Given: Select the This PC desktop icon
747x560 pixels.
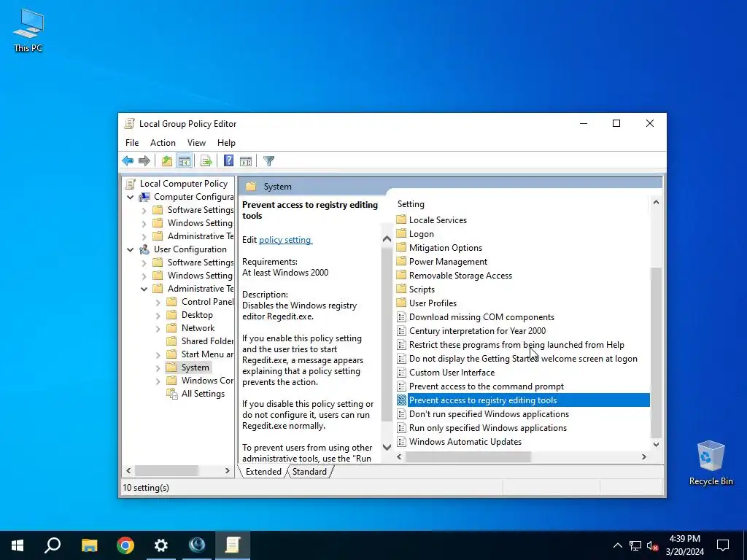Looking at the screenshot, I should coord(28,30).
